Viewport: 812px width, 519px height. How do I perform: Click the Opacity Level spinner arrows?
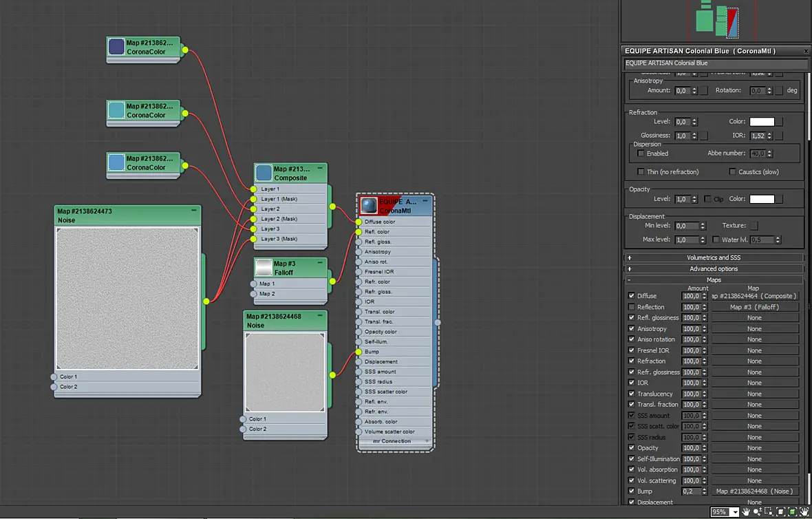pyautogui.click(x=694, y=199)
